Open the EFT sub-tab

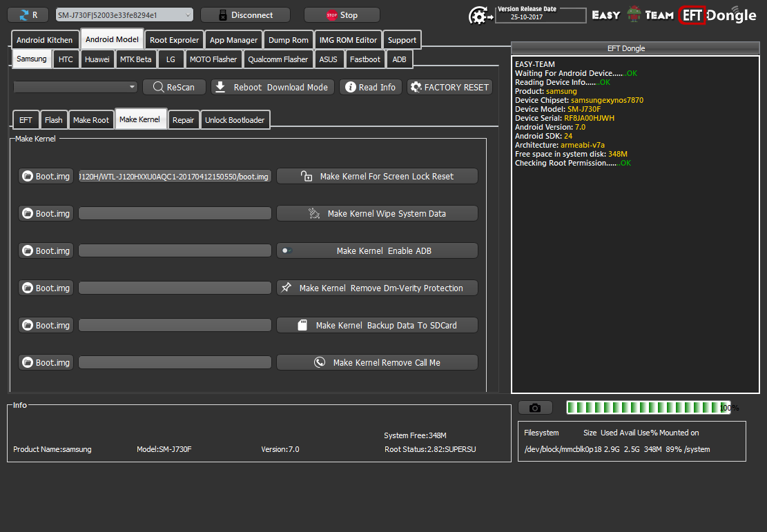pos(26,120)
